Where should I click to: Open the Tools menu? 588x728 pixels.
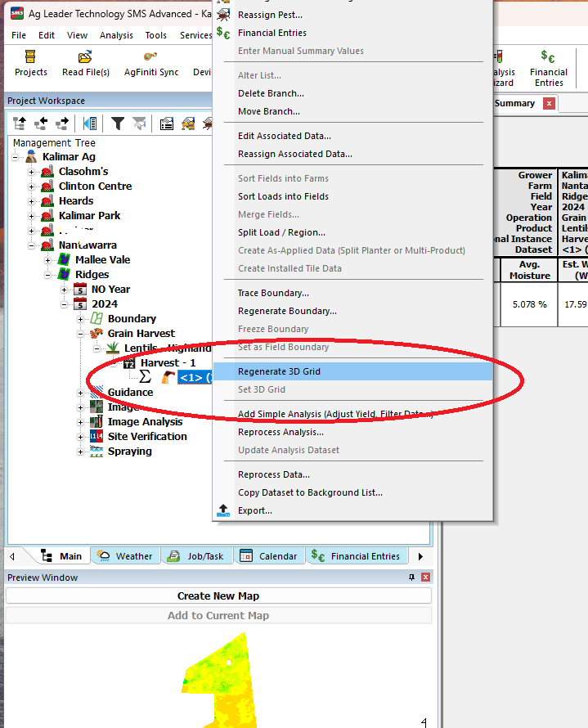coord(155,35)
